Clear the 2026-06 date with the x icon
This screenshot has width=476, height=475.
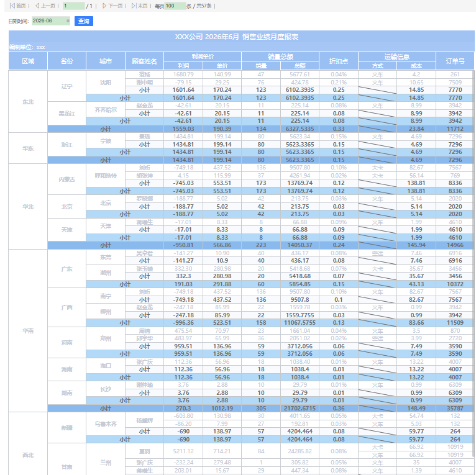(x=68, y=21)
